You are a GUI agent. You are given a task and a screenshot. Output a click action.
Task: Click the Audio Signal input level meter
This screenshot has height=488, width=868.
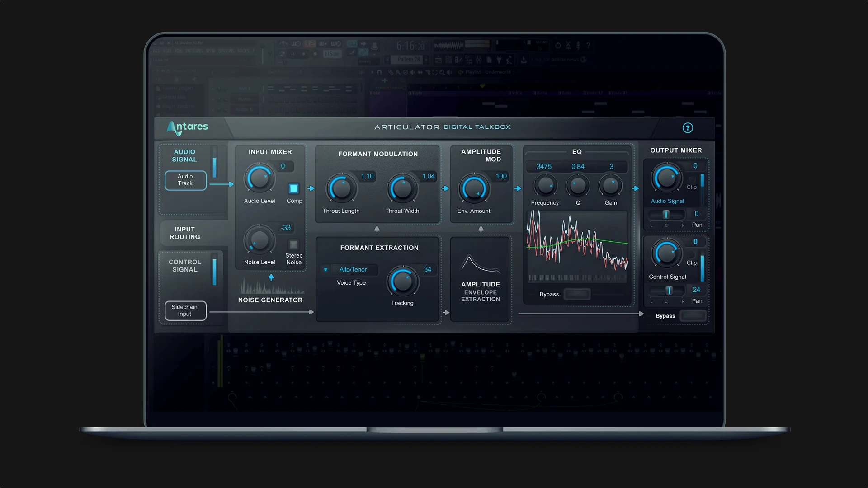pos(215,162)
